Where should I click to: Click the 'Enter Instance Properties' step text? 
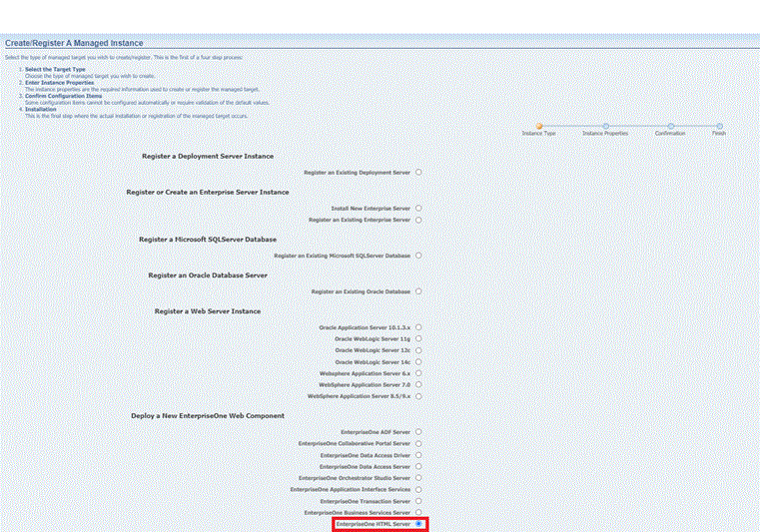coord(60,83)
